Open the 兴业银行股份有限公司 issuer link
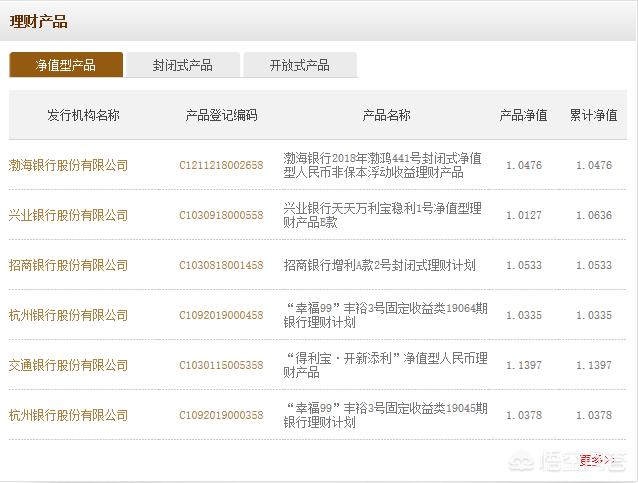Image resolution: width=638 pixels, height=483 pixels. tap(68, 215)
